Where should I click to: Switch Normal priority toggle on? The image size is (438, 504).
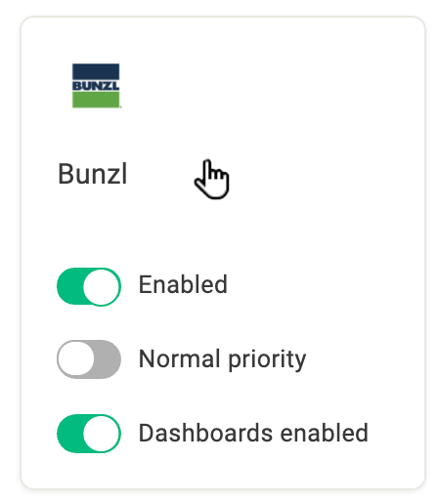coord(89,359)
